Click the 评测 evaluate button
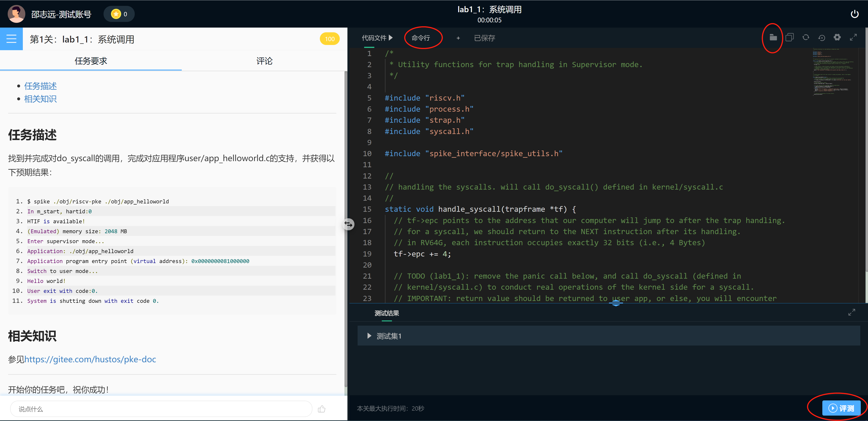Screen dimensions: 868x421 (x=841, y=408)
